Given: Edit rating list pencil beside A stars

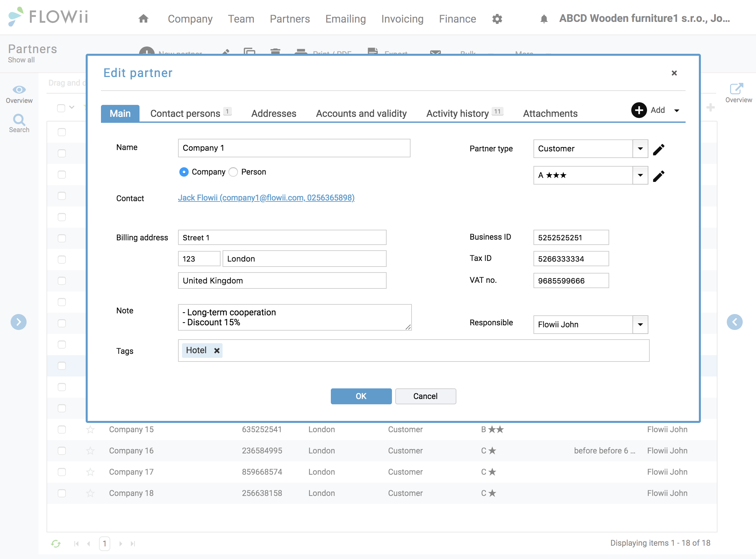Looking at the screenshot, I should [x=658, y=176].
